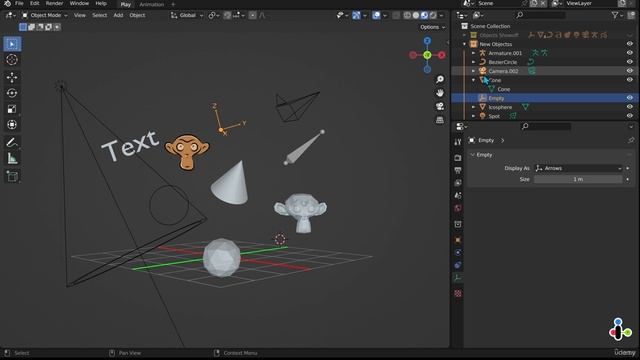Open the Render properties tab
The width and height of the screenshot is (640, 360).
tap(458, 158)
